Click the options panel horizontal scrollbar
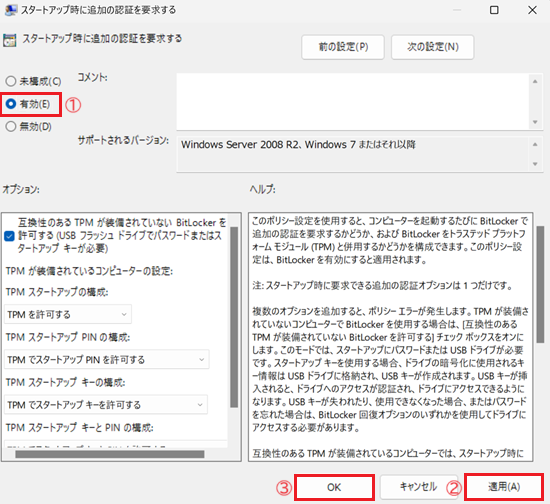The width and height of the screenshot is (550, 504). (x=110, y=454)
